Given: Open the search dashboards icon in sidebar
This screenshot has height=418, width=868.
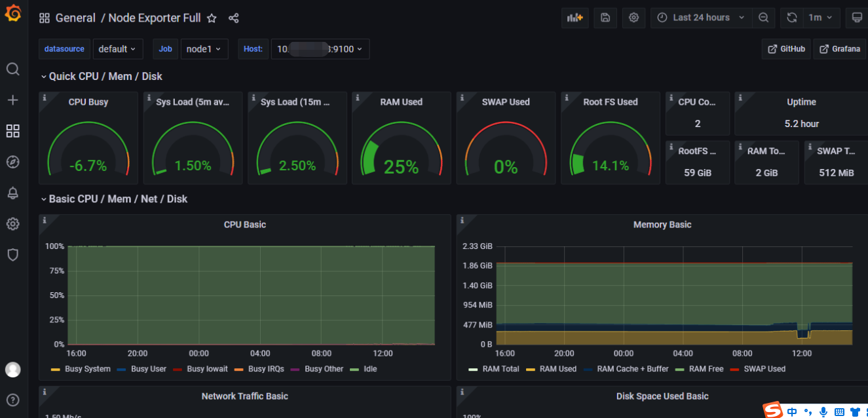Looking at the screenshot, I should [12, 69].
